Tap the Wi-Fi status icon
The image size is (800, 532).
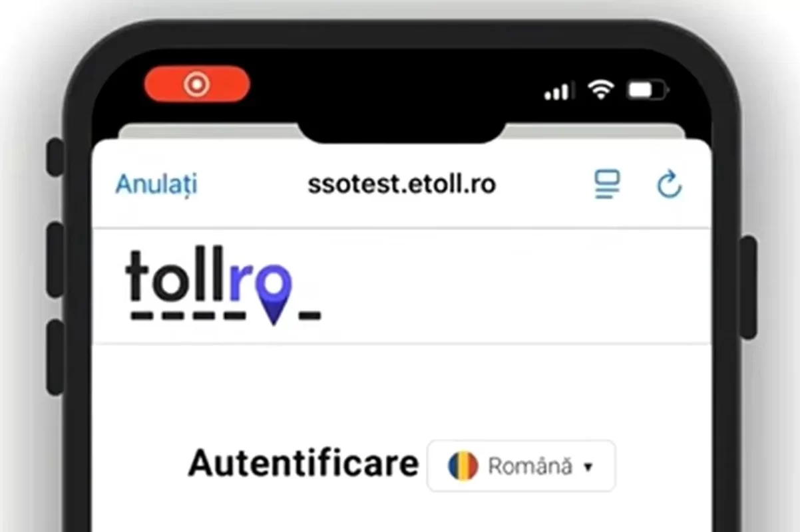tap(600, 90)
